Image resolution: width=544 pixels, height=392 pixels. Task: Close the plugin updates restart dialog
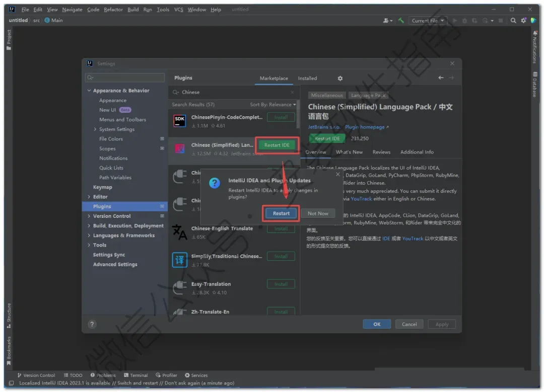point(337,174)
